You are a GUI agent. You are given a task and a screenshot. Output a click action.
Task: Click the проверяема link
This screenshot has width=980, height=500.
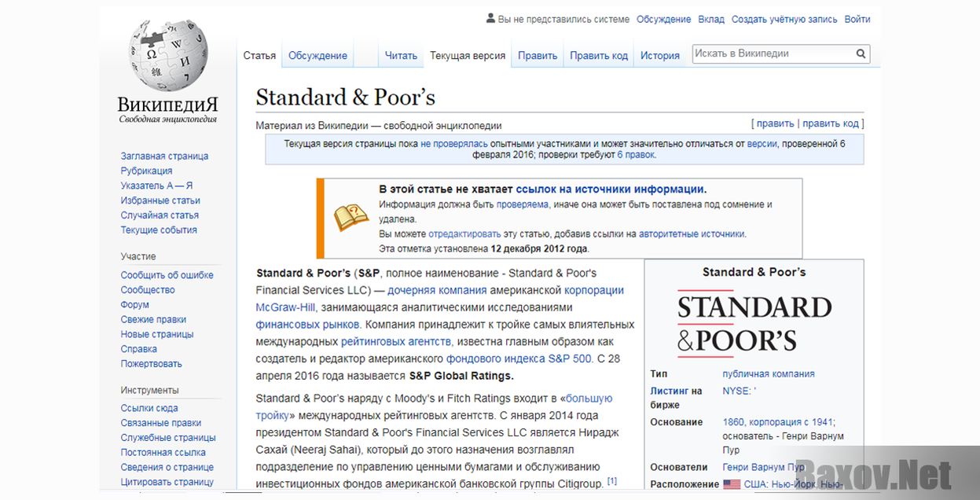pyautogui.click(x=523, y=204)
